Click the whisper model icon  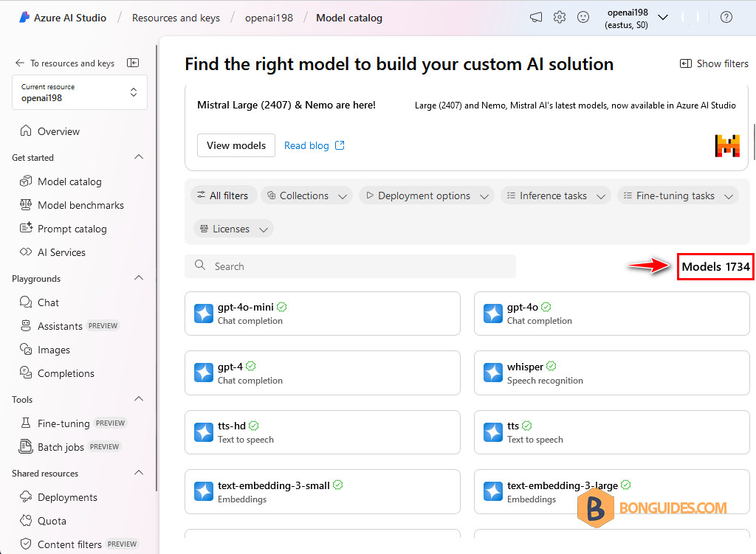[492, 373]
